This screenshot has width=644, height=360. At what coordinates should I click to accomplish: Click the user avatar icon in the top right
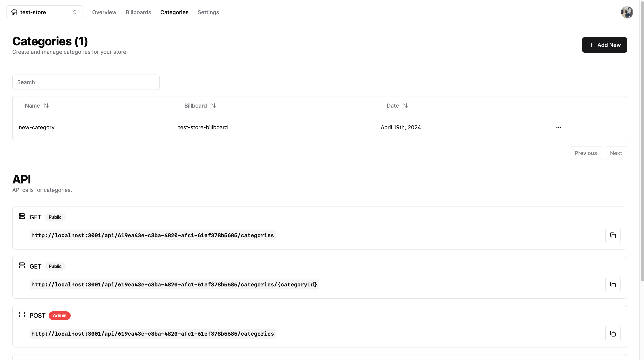pos(627,12)
